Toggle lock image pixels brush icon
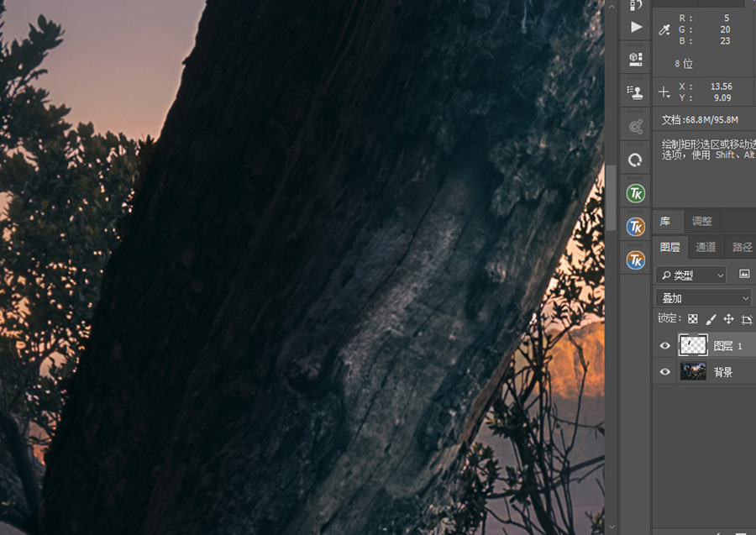 [x=711, y=318]
